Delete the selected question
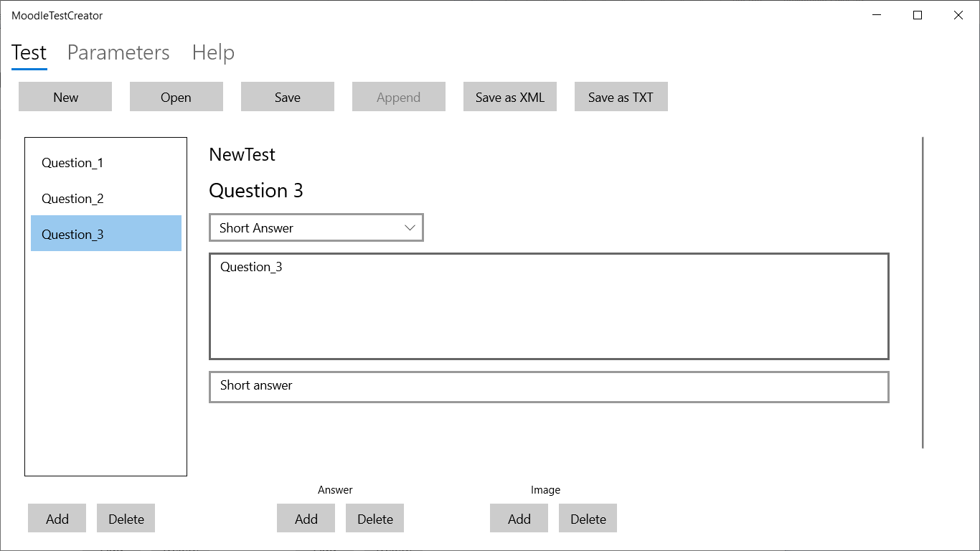The image size is (980, 551). pos(126,519)
